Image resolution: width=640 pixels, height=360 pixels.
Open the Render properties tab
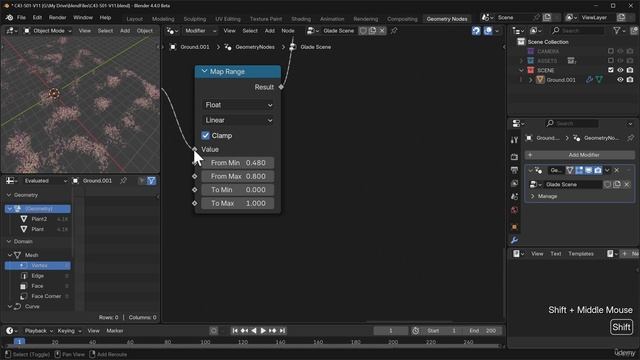click(x=514, y=157)
